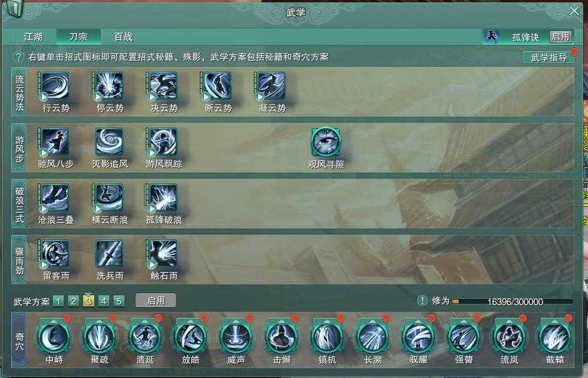The height and width of the screenshot is (378, 588).
Task: Select the 行云势 skill icon
Action: point(55,86)
